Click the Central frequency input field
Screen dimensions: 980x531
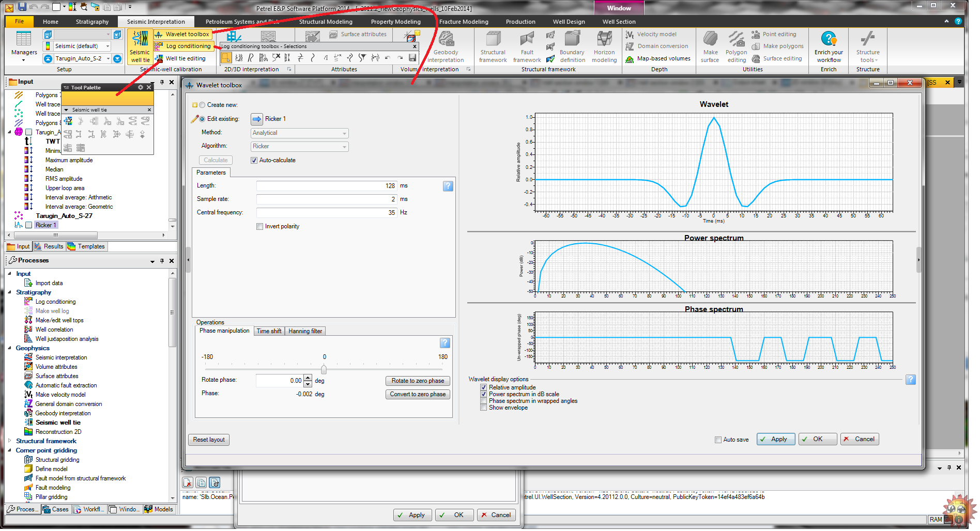[326, 212]
